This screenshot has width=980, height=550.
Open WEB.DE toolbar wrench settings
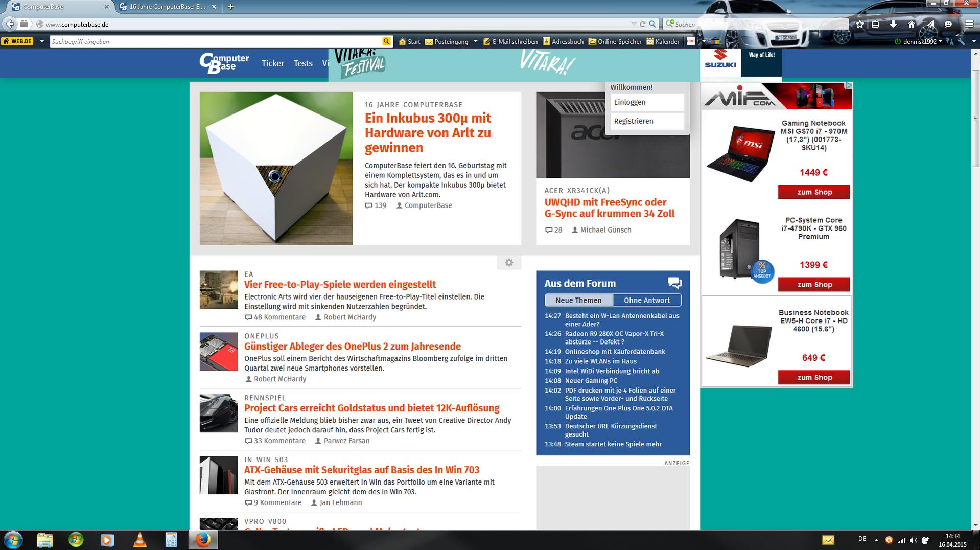point(961,41)
